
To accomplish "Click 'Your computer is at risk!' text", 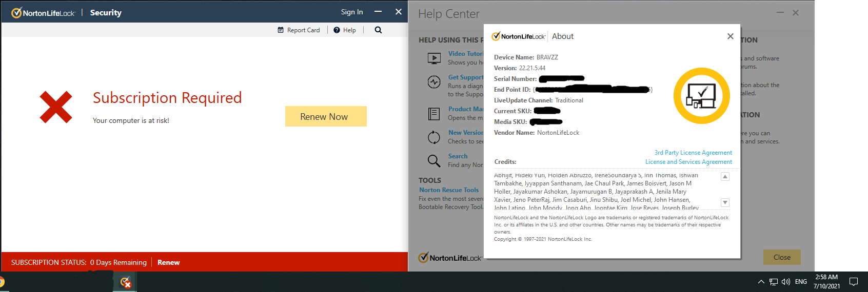I will point(131,120).
